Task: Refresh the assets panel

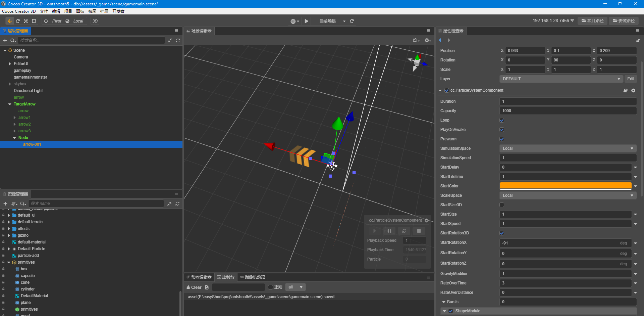Action: click(x=177, y=204)
